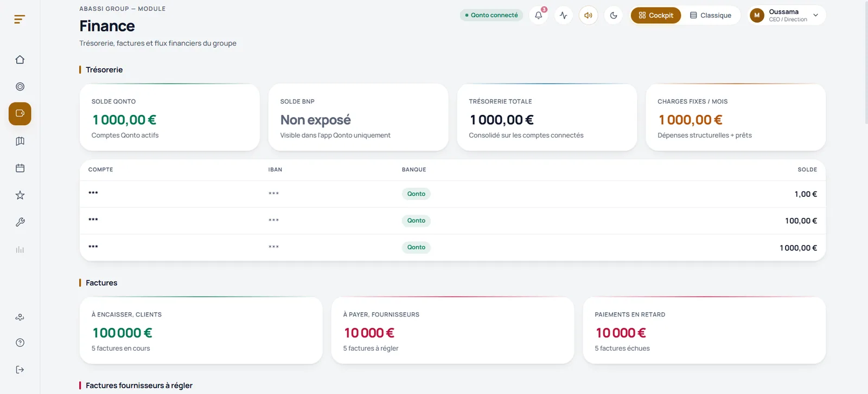Click Qonto badge in 100,00 € row
Viewport: 868px width, 394px height.
(416, 221)
